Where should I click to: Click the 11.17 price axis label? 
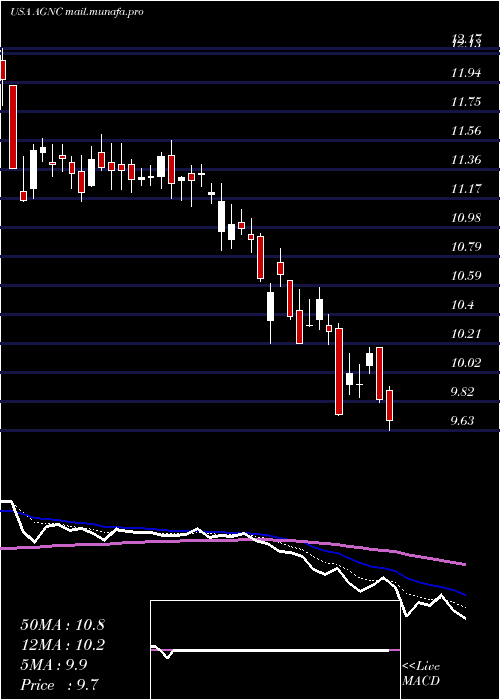tap(466, 189)
